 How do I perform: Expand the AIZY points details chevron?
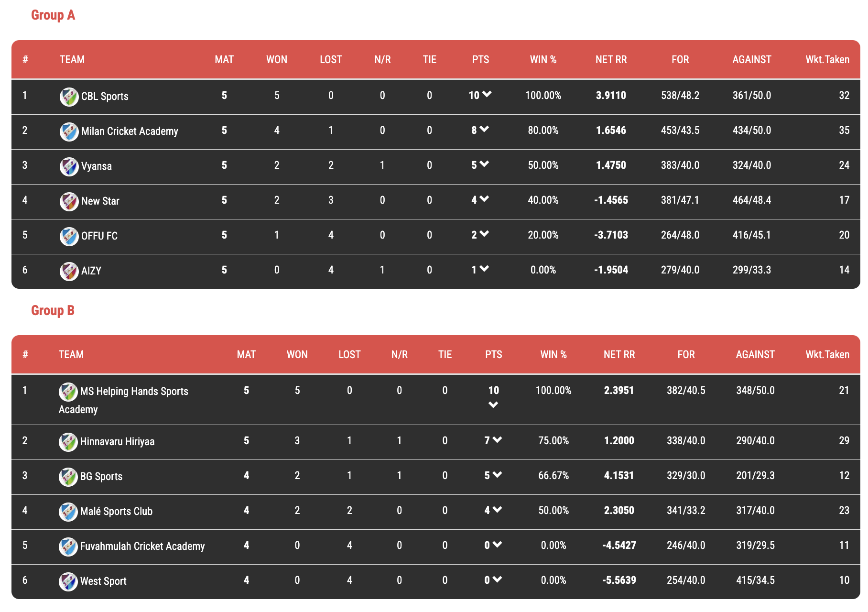484,269
